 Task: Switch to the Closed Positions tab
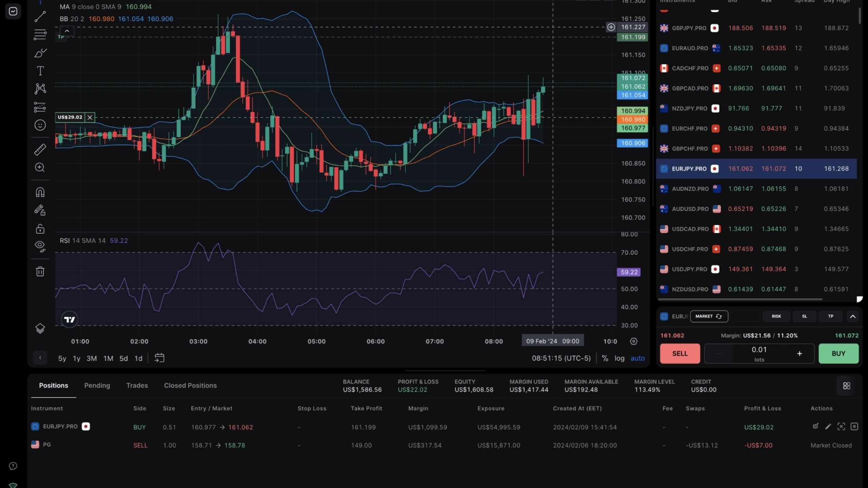[190, 385]
